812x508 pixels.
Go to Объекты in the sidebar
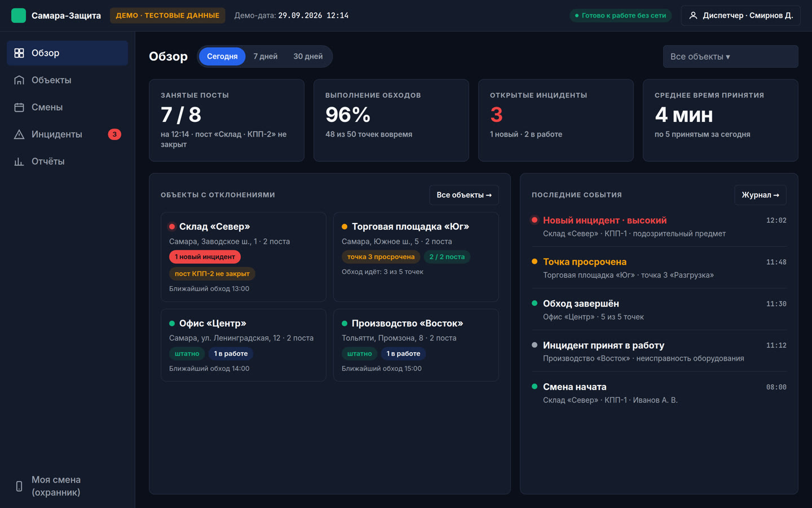(x=68, y=80)
